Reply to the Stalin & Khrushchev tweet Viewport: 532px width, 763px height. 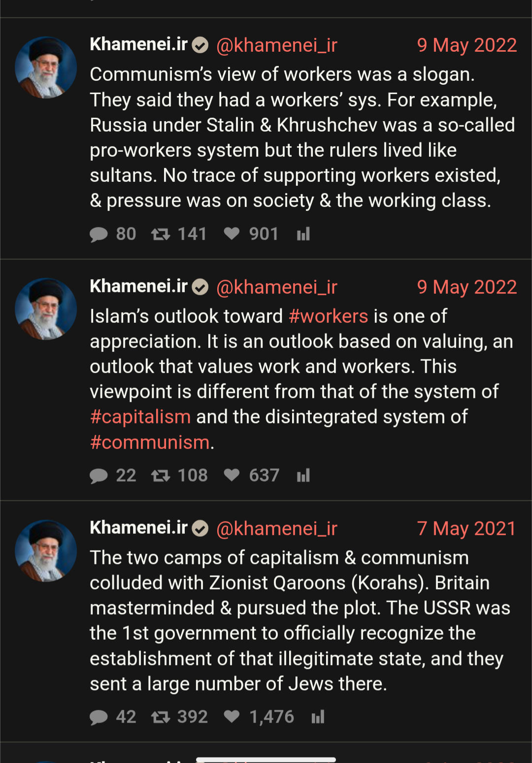point(99,234)
